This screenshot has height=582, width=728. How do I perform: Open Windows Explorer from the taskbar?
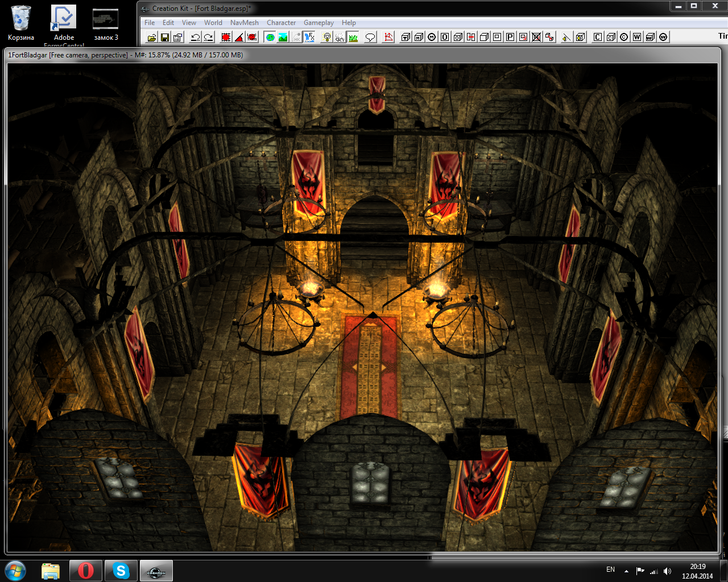[x=51, y=571]
